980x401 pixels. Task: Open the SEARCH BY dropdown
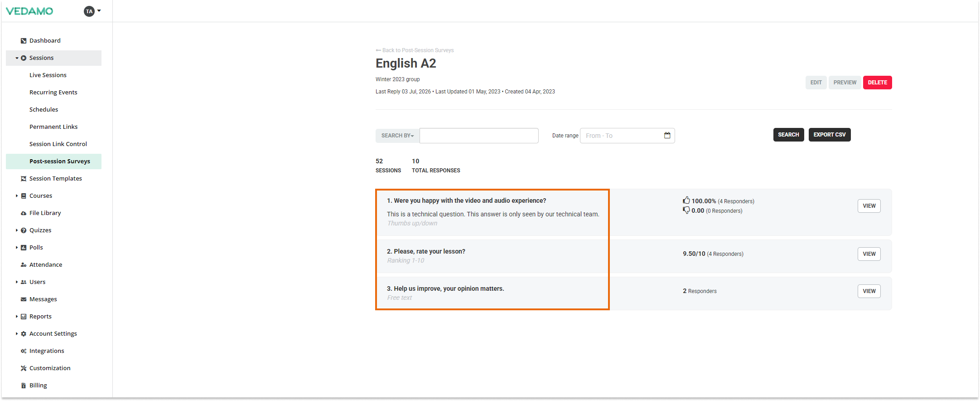pyautogui.click(x=397, y=136)
